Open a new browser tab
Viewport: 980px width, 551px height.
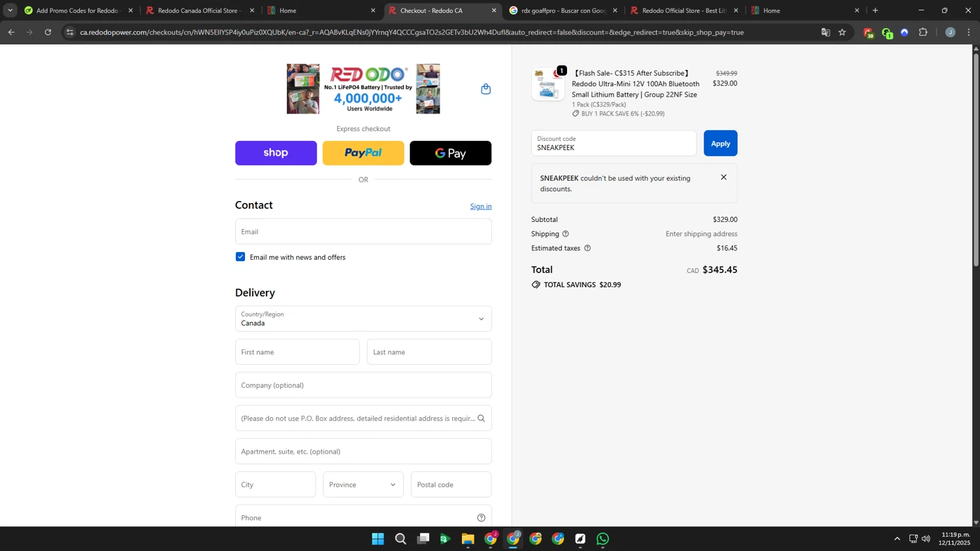(875, 10)
